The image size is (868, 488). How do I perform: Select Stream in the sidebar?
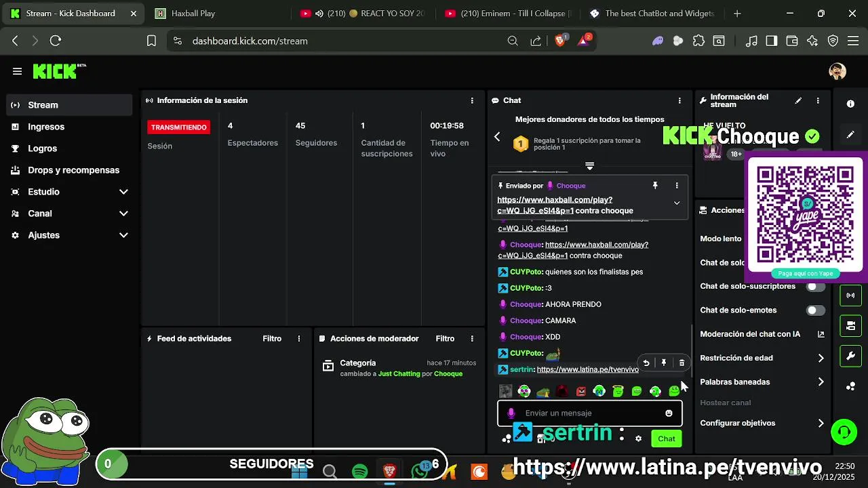69,105
